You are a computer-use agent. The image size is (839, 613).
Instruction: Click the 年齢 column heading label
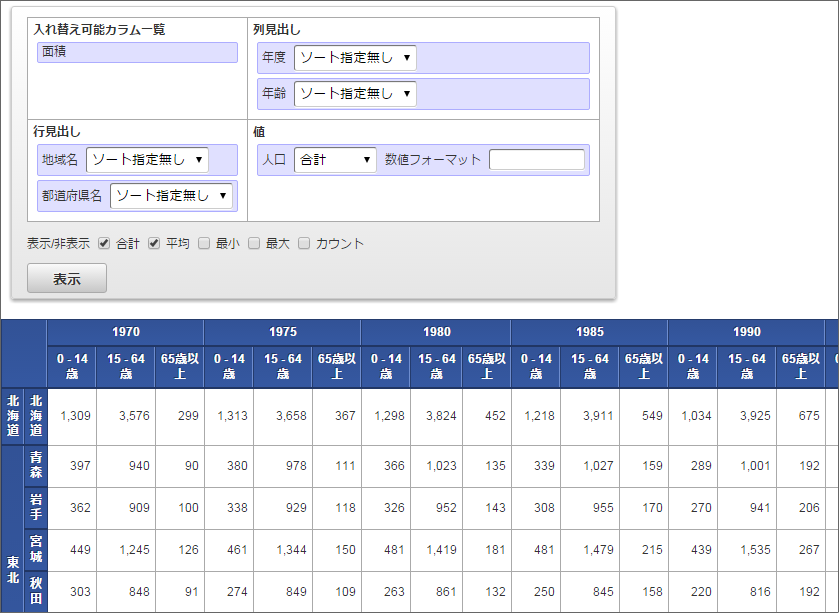pyautogui.click(x=274, y=93)
